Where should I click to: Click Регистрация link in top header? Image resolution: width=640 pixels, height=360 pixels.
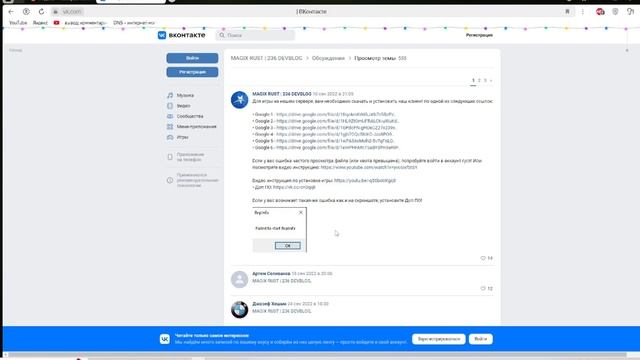[479, 36]
